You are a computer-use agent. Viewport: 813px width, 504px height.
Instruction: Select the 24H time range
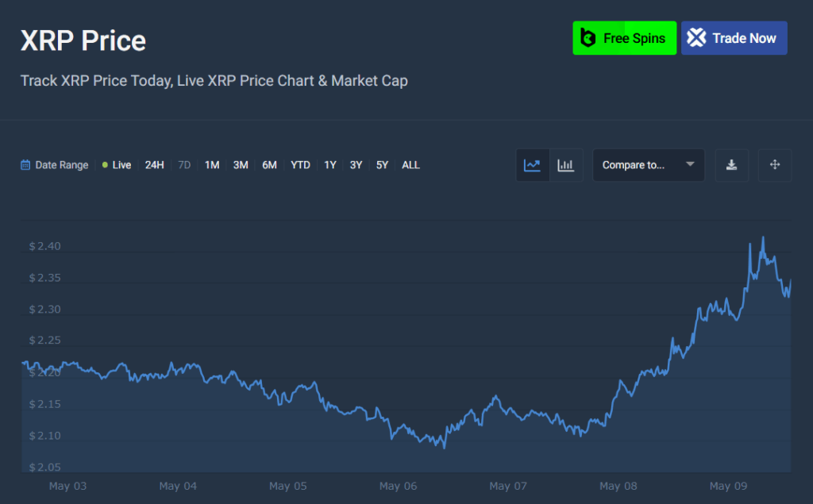(x=155, y=165)
